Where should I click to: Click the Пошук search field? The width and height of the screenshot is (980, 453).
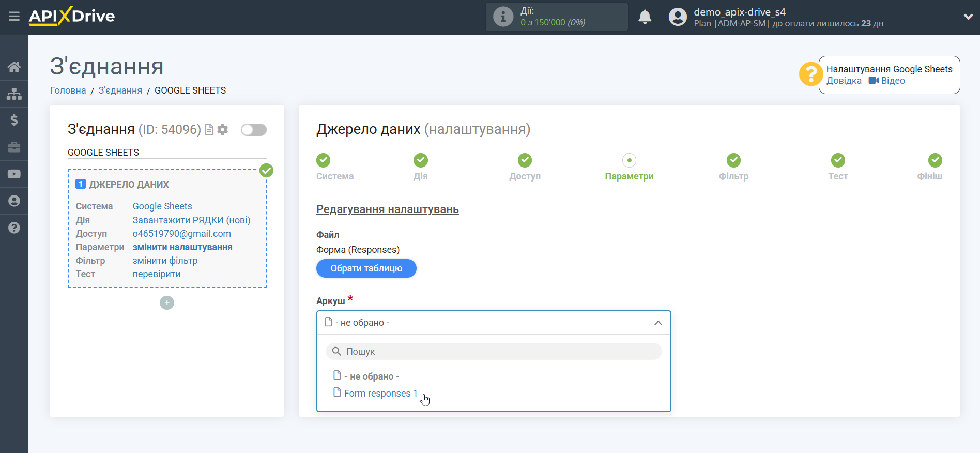pos(494,352)
